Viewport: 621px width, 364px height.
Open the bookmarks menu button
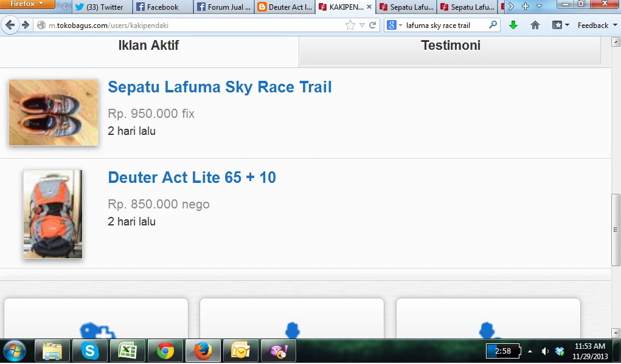coord(561,26)
